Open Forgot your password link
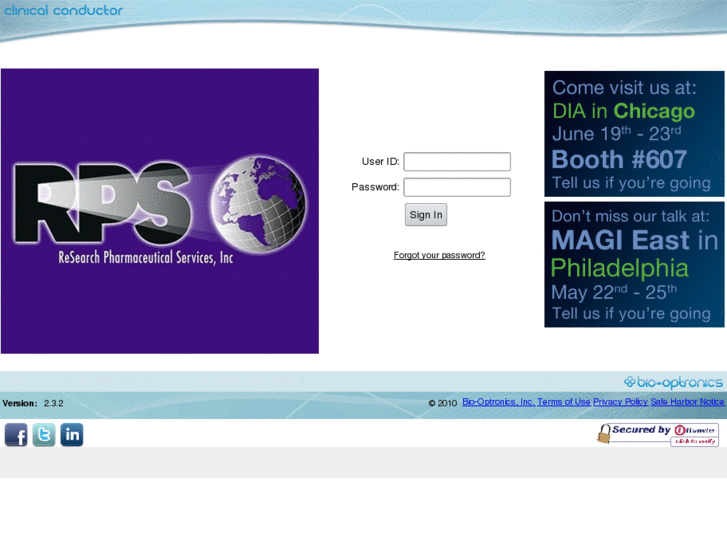Viewport: 727px width, 545px height. (x=439, y=255)
